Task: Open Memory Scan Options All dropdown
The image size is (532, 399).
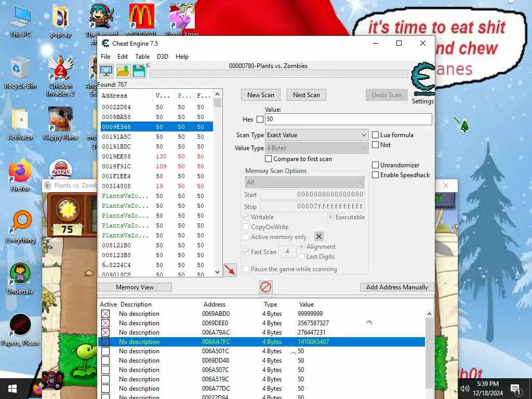Action: pos(304,182)
